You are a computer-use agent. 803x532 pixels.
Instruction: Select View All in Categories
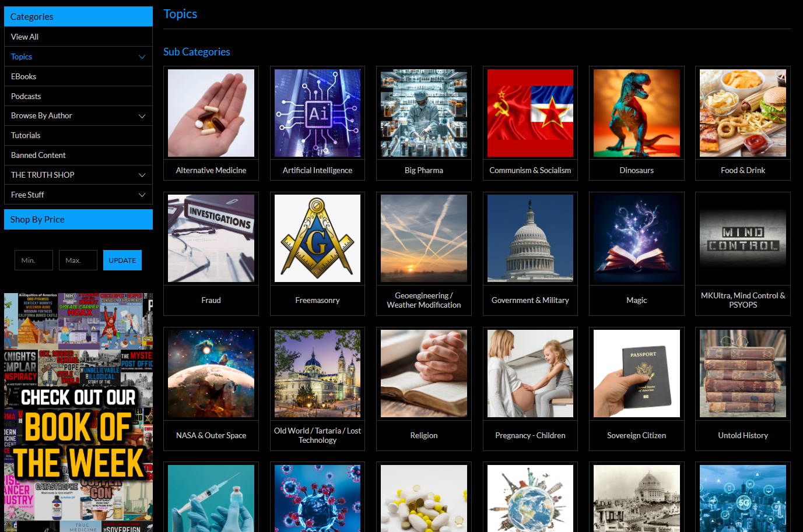point(78,37)
